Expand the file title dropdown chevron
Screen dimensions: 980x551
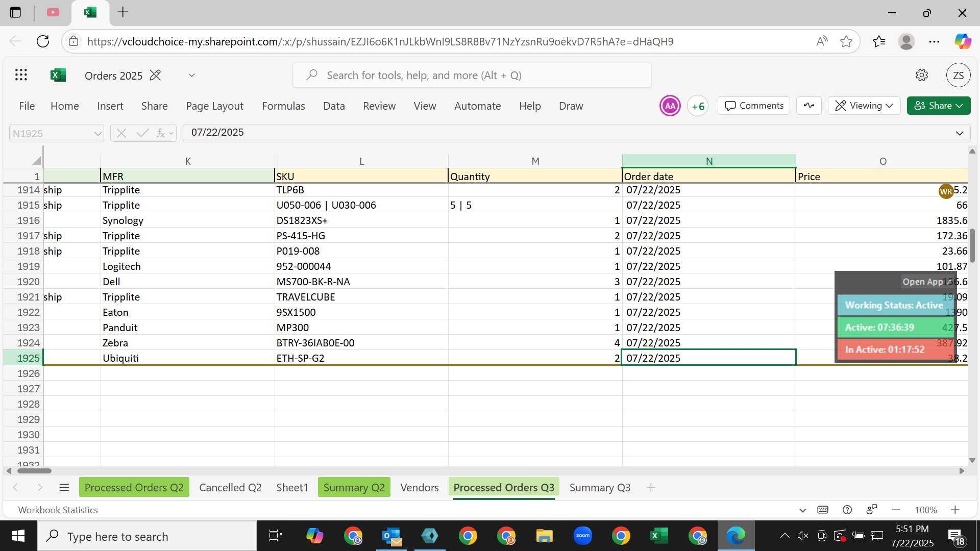point(191,75)
